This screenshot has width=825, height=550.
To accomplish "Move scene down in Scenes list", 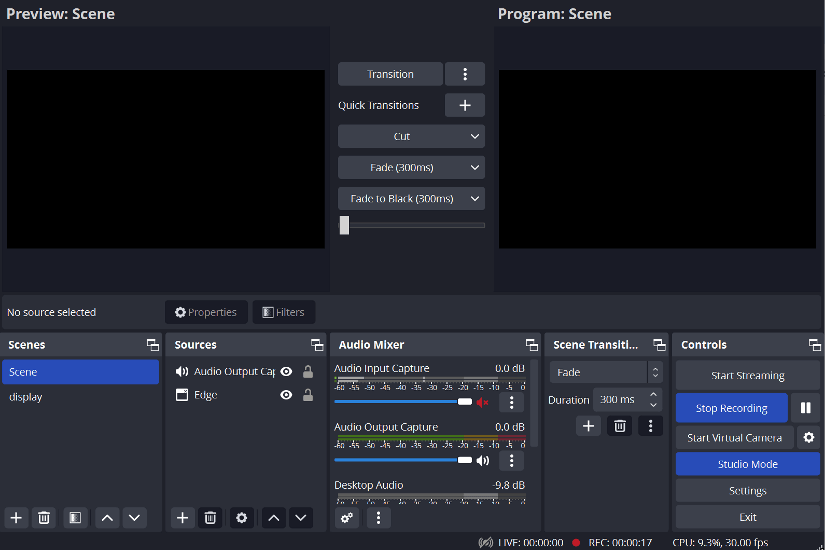I will [134, 518].
